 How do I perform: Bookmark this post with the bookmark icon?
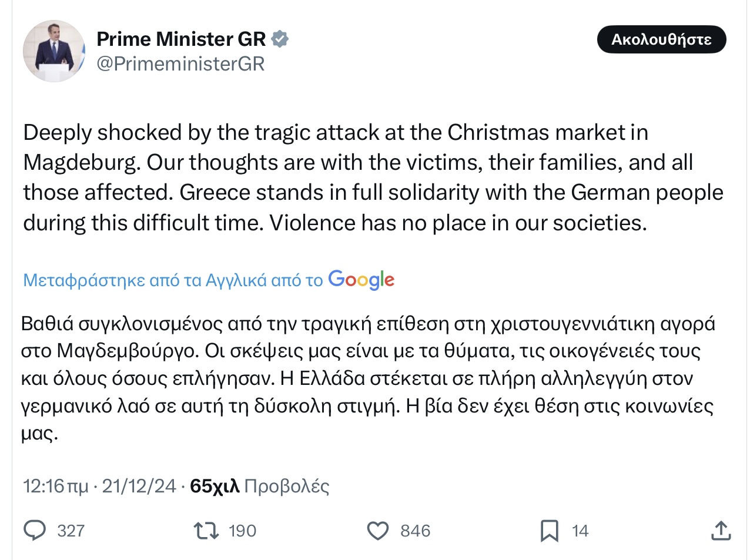pos(549,531)
